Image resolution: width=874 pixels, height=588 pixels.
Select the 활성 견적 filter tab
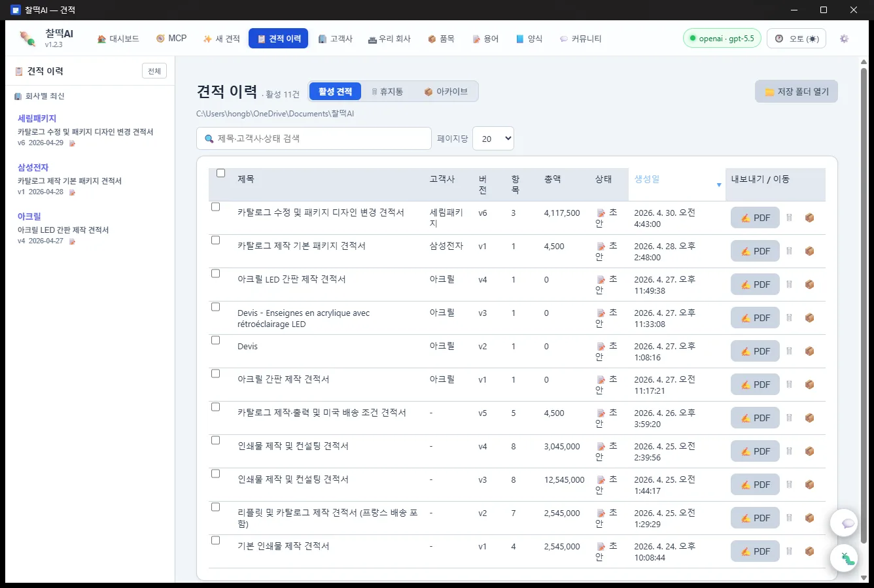(x=335, y=92)
